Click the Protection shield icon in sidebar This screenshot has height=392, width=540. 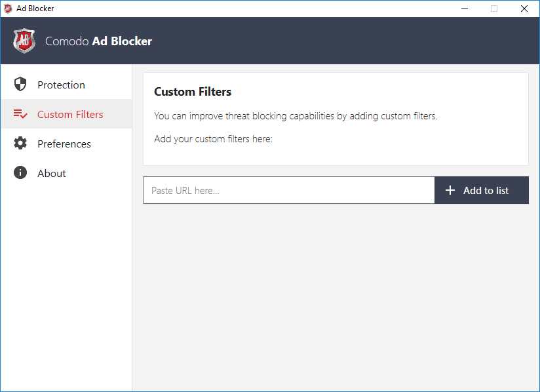[x=20, y=85]
